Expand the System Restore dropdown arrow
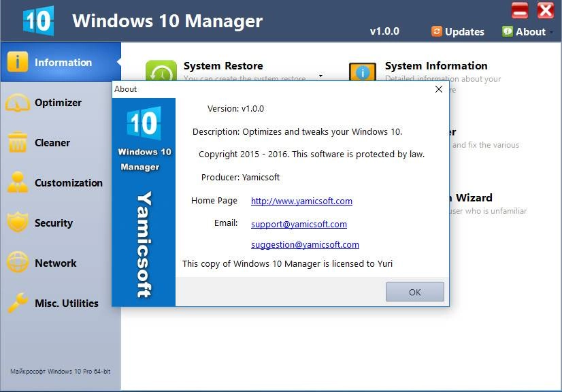This screenshot has height=392, width=562. 320,76
